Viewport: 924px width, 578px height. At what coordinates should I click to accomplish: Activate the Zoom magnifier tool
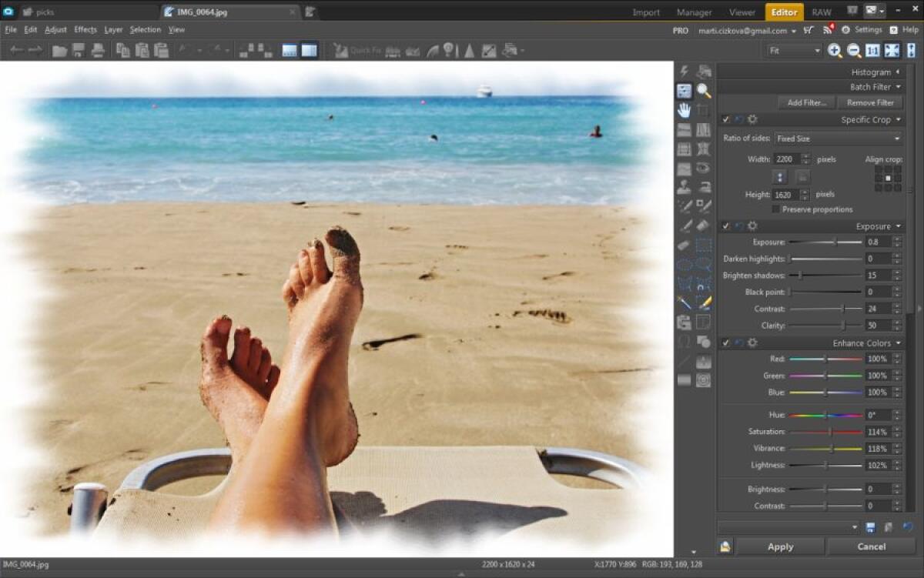click(703, 90)
